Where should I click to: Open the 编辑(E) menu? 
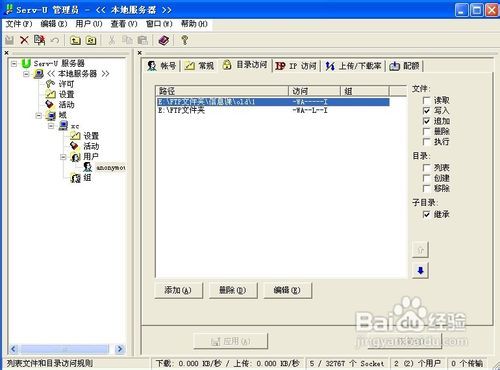54,24
